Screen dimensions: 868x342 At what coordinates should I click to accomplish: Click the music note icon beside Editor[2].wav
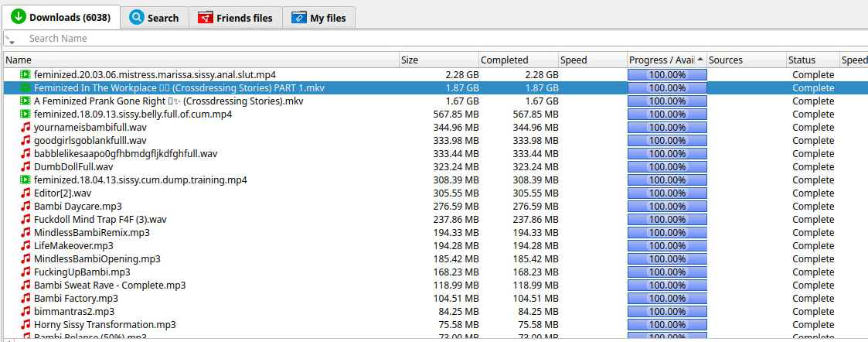tap(26, 193)
